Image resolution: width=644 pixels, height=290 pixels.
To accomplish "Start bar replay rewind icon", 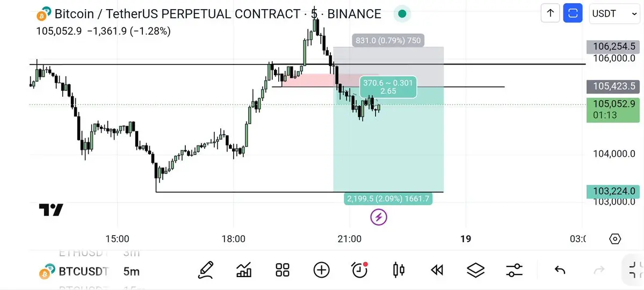I will click(x=437, y=270).
